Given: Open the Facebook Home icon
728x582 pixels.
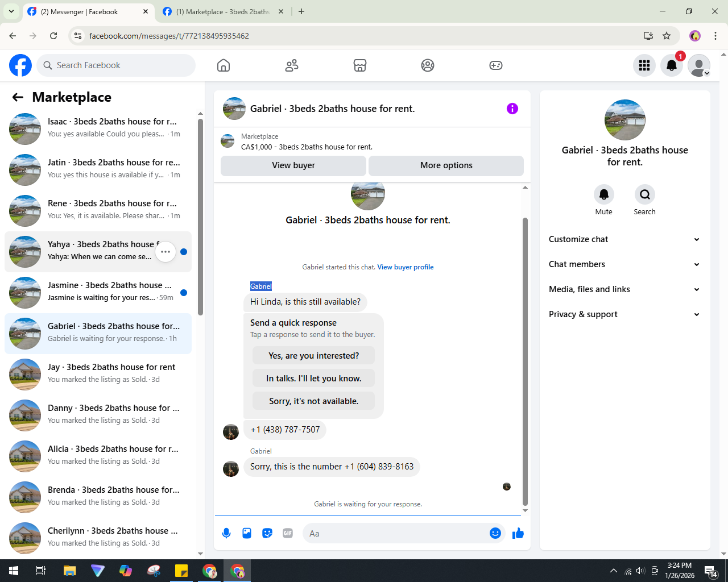Looking at the screenshot, I should tap(224, 65).
